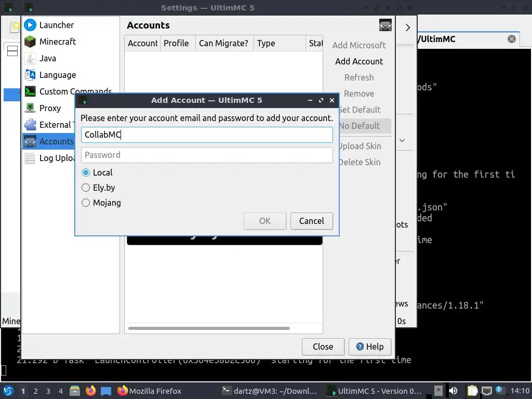Cancel the Add Account dialog
This screenshot has width=532, height=399.
click(312, 221)
